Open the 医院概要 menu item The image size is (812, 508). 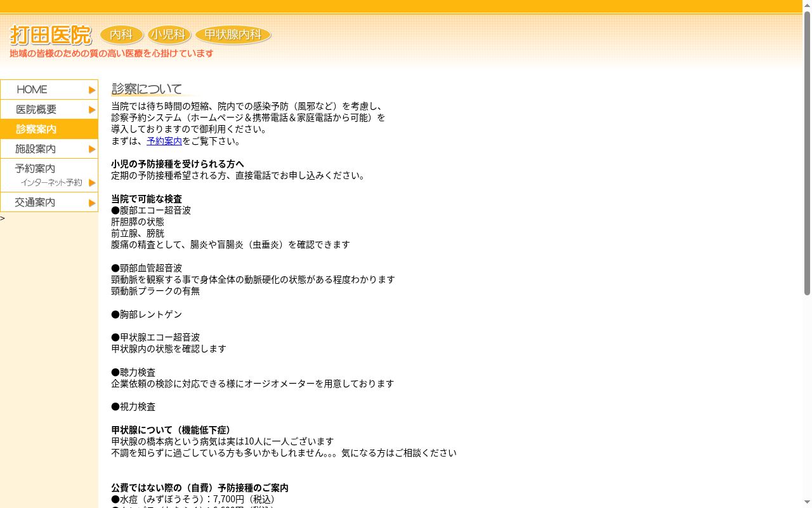[49, 109]
